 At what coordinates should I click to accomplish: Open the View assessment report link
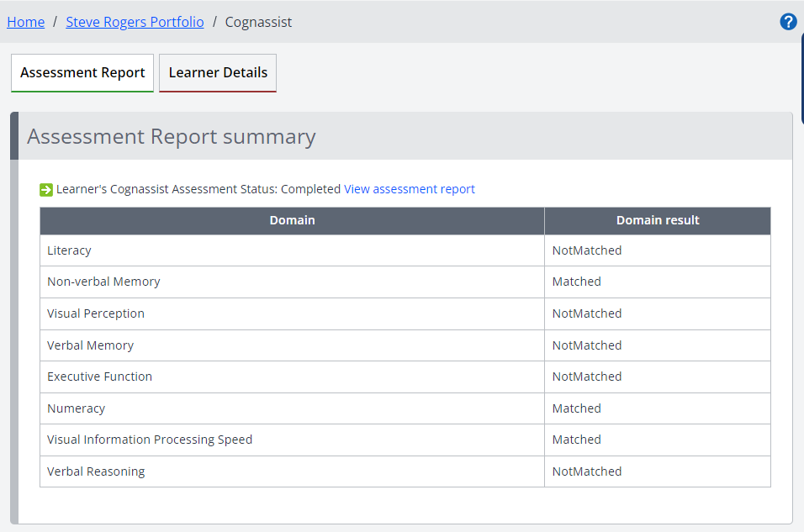[409, 189]
